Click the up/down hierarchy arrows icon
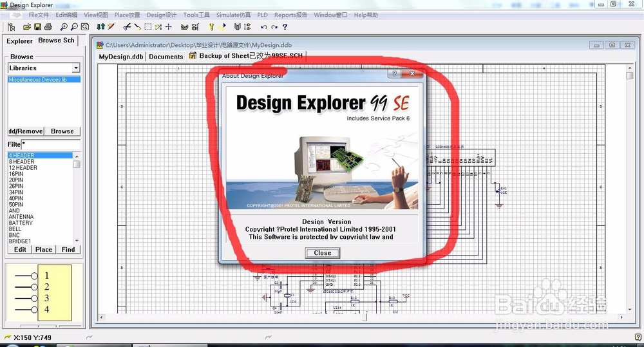 pyautogui.click(x=100, y=27)
